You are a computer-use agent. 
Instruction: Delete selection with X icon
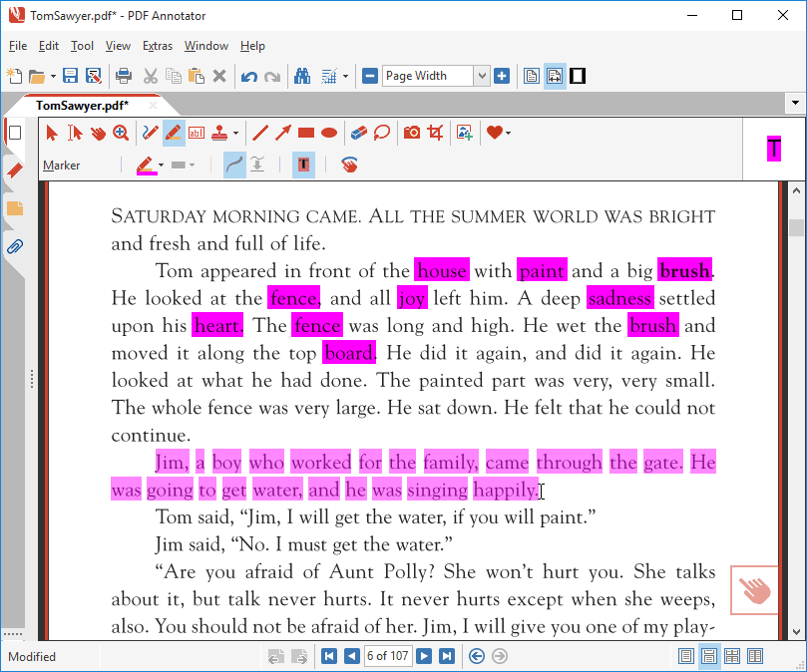pos(219,76)
